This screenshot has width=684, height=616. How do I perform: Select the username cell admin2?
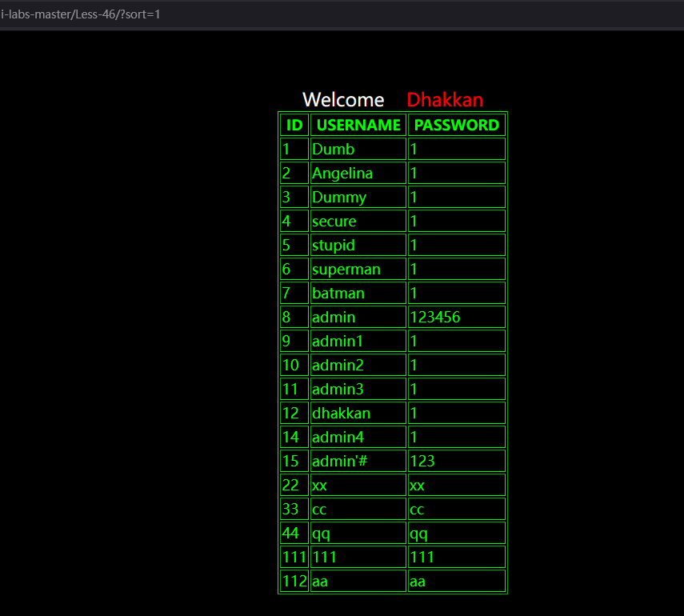point(358,365)
